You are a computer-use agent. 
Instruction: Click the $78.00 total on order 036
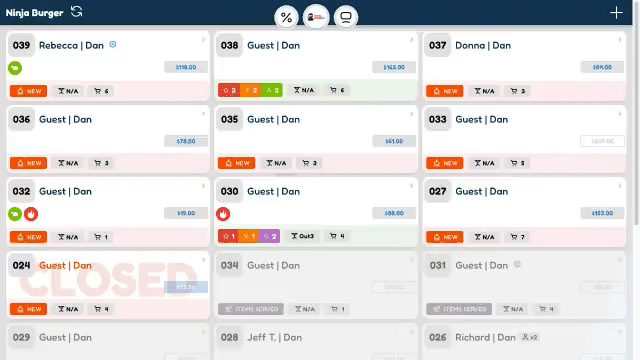186,141
